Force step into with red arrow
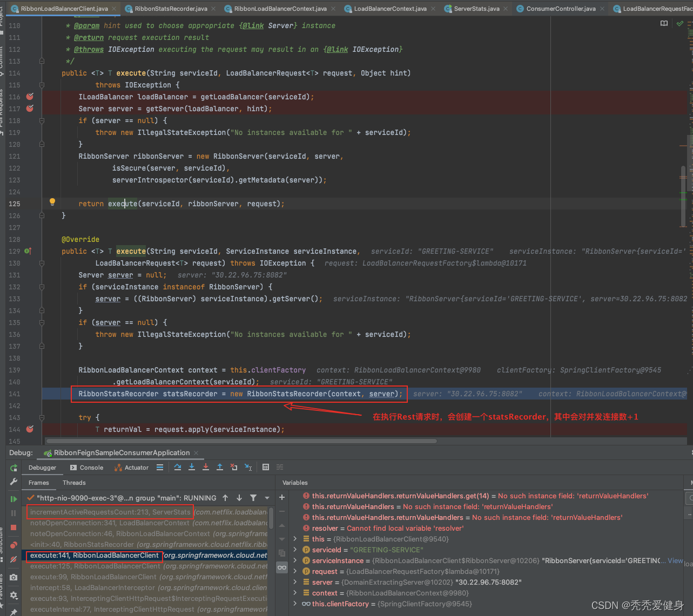 coord(206,467)
